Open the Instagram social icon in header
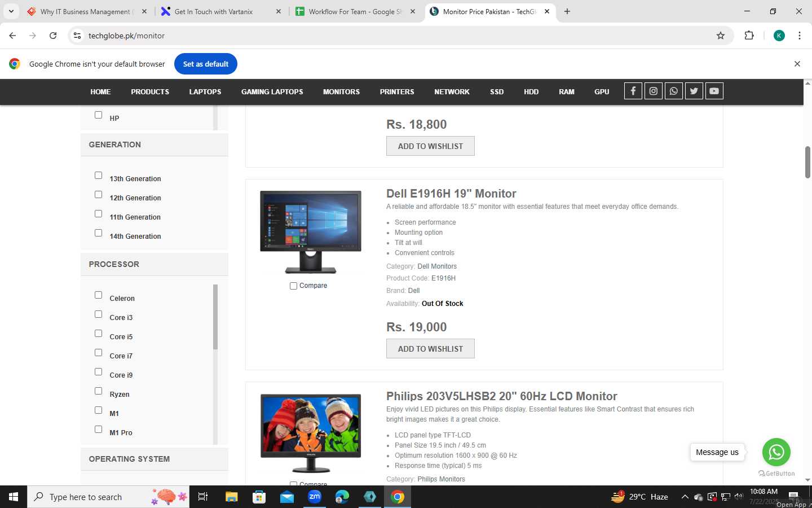812x508 pixels. click(x=654, y=91)
